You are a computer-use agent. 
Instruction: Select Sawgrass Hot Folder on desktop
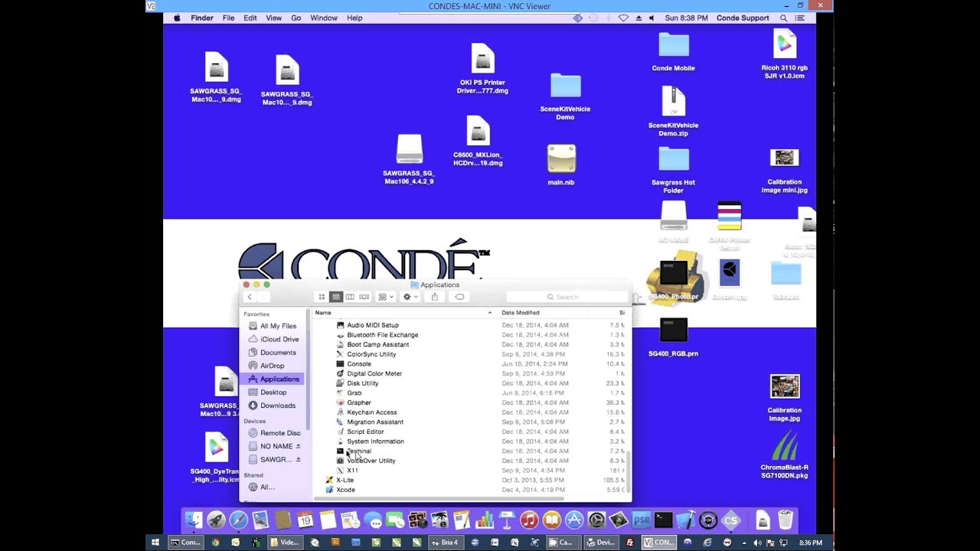(674, 170)
